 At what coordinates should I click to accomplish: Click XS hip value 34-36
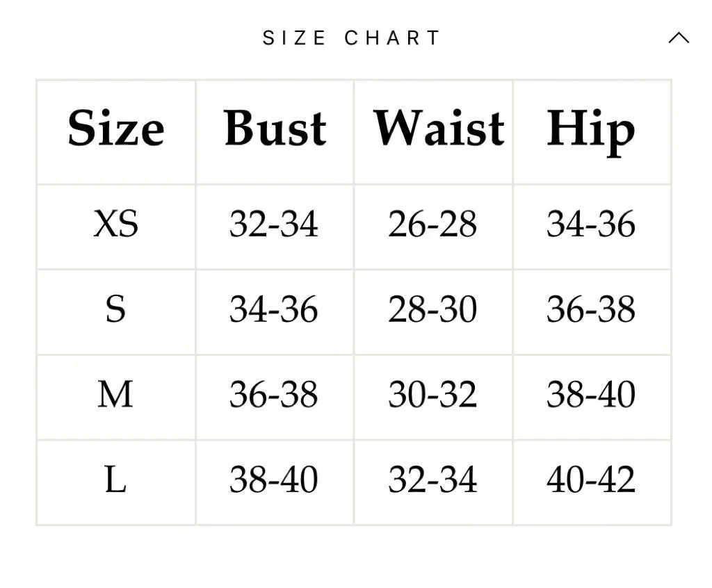(x=591, y=224)
